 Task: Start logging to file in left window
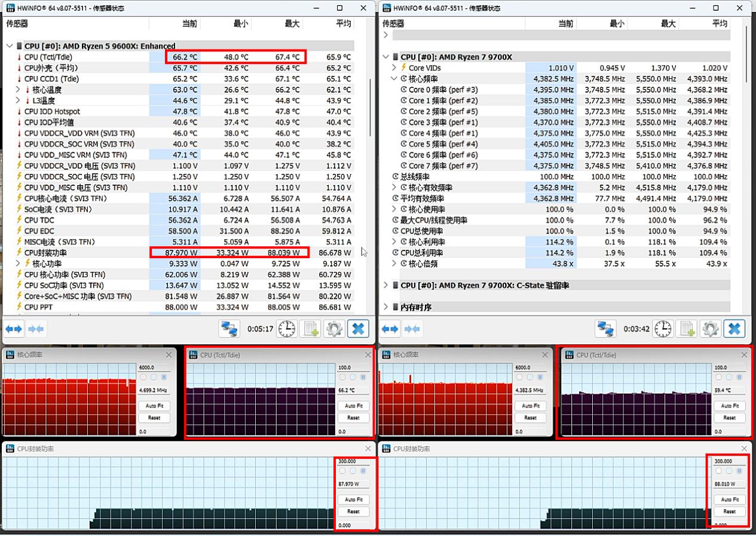pos(311,329)
